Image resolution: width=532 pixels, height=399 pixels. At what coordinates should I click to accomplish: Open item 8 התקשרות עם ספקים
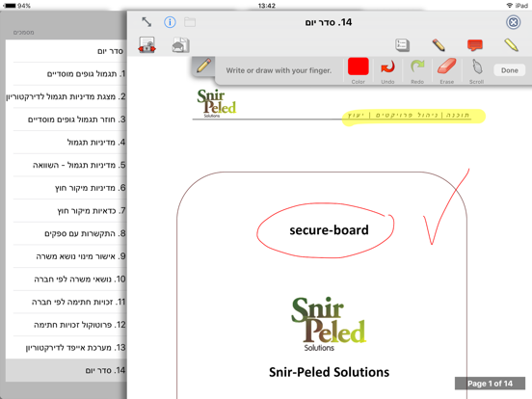tap(66, 233)
